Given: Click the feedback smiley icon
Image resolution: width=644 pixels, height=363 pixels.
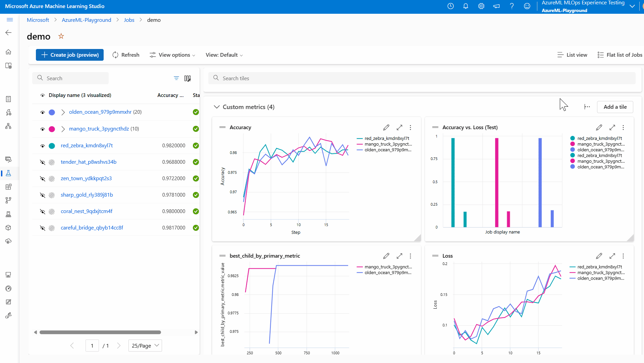Looking at the screenshot, I should coord(527,6).
